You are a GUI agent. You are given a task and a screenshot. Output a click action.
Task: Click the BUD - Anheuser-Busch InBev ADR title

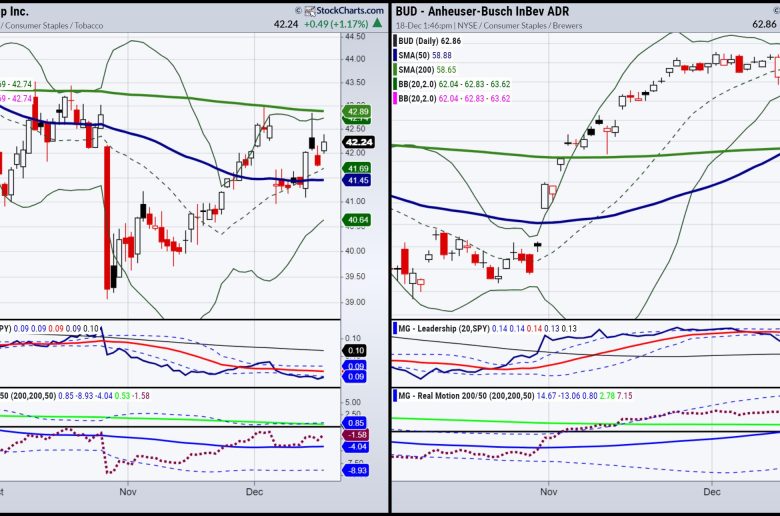pos(482,11)
